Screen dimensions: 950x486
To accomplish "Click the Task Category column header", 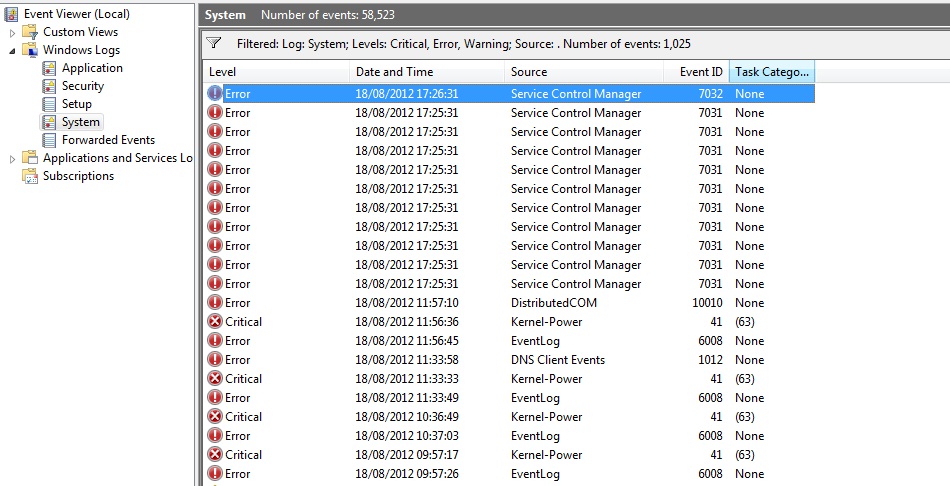I will (x=772, y=72).
